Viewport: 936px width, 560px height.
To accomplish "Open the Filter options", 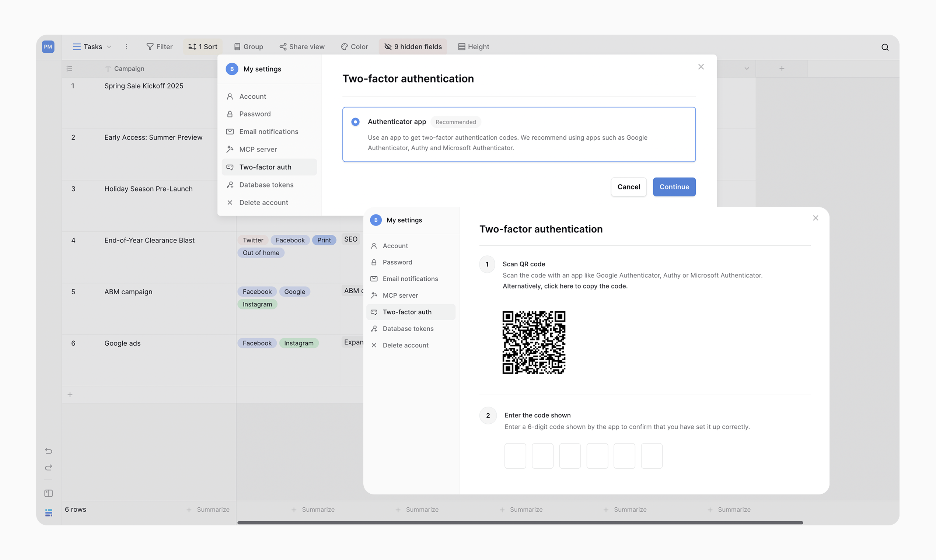I will [x=159, y=46].
